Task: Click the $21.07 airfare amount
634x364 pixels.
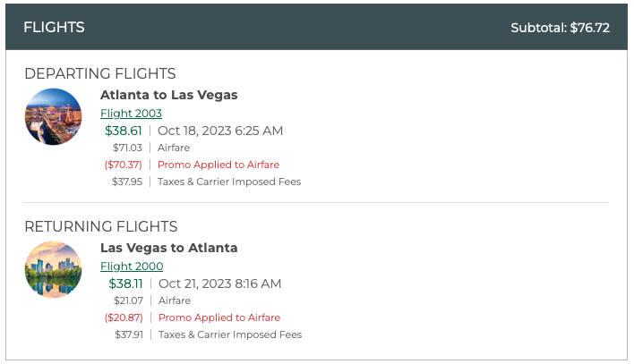Action: click(128, 301)
